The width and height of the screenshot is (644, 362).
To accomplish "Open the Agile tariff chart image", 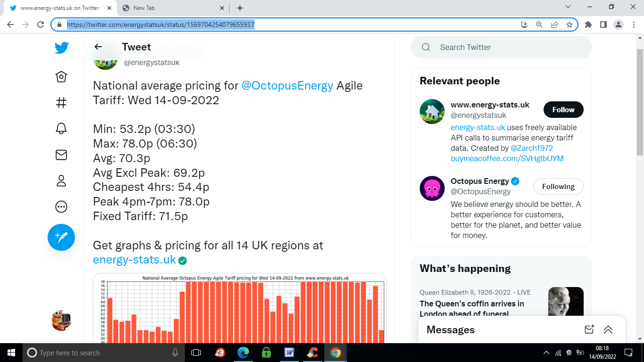I will click(239, 308).
